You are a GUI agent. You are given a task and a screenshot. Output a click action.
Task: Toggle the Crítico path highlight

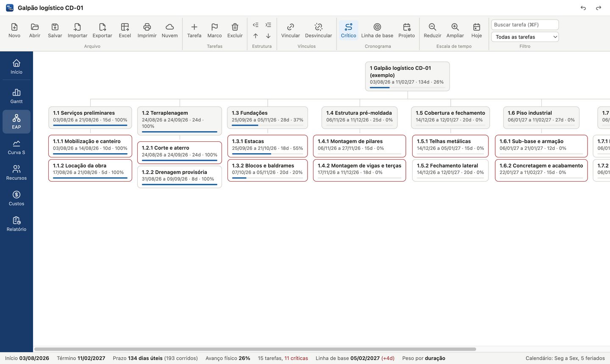(x=348, y=30)
